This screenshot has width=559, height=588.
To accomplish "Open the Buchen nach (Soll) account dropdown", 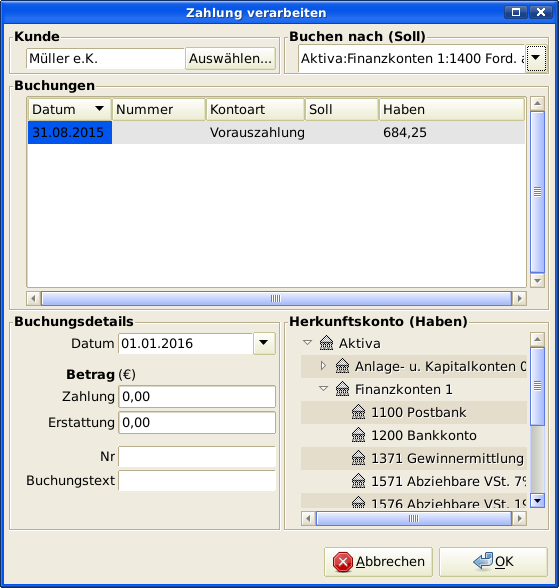I will click(536, 58).
